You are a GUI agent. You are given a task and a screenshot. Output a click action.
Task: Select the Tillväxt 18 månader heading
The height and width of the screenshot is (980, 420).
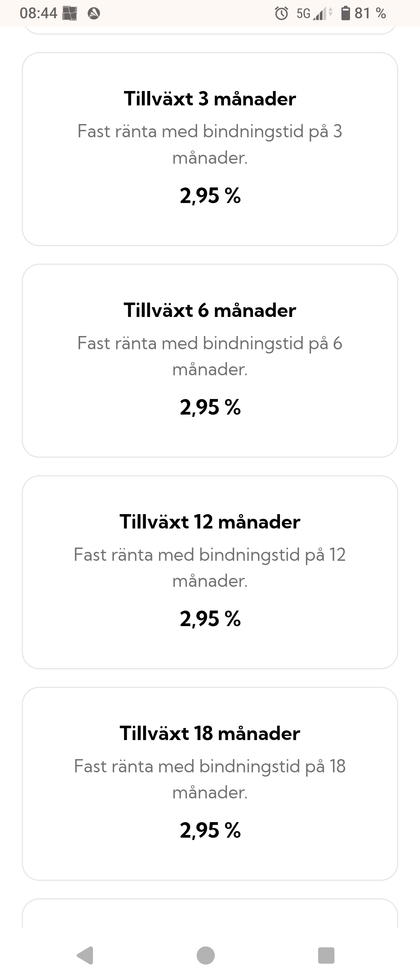pos(210,733)
